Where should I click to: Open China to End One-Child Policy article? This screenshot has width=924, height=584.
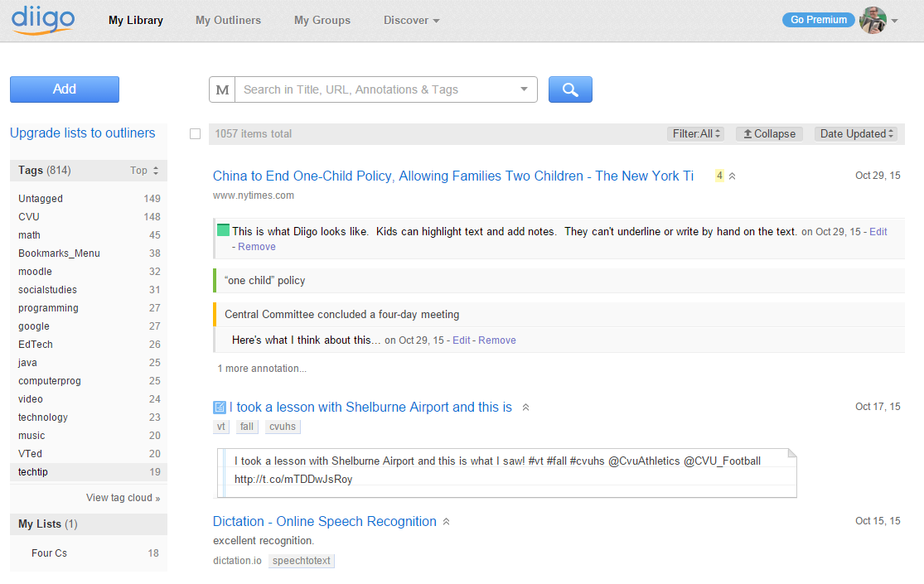[453, 176]
